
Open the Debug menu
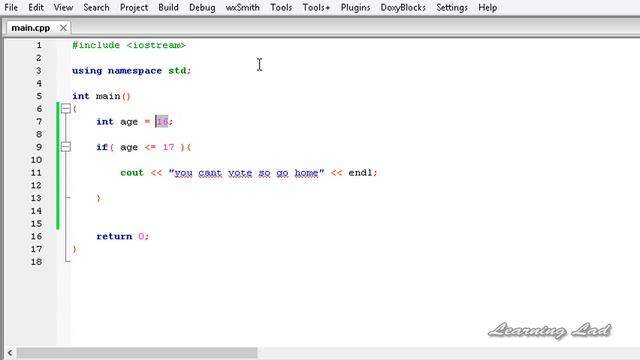click(x=202, y=7)
